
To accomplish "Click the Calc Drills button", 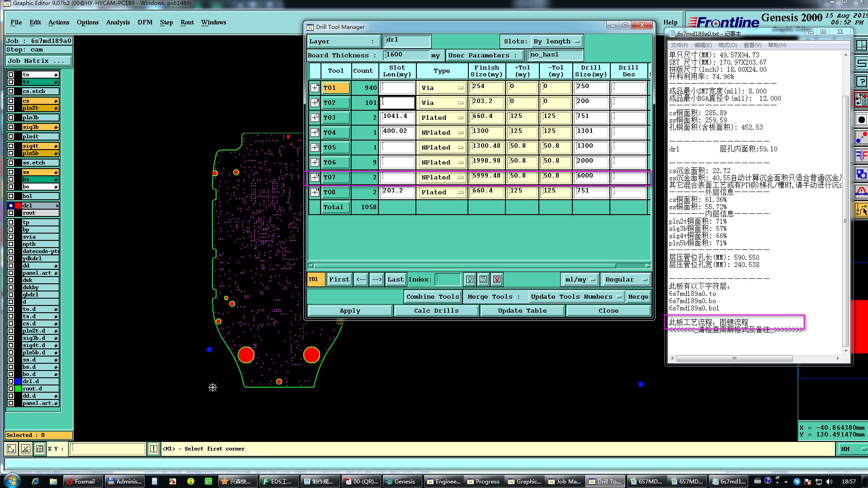I will coord(436,311).
